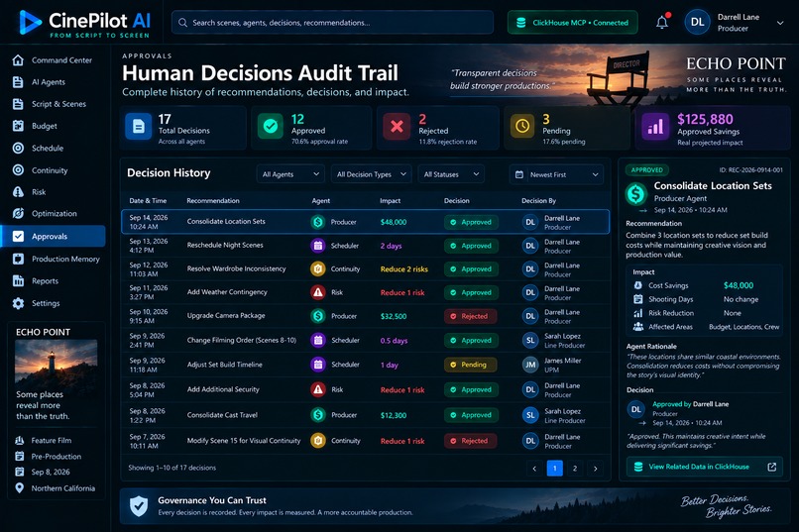Open Continuity in sidebar
This screenshot has height=532, width=799.
[54, 170]
